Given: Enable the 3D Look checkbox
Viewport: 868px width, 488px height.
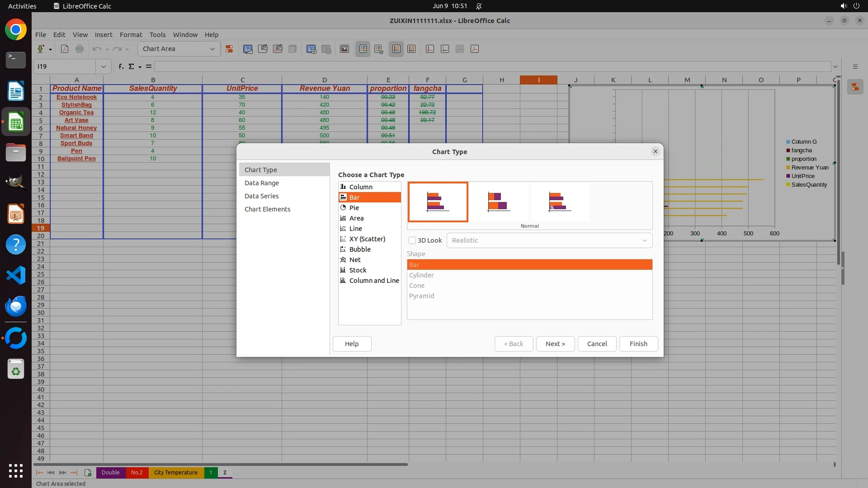Looking at the screenshot, I should [x=412, y=240].
